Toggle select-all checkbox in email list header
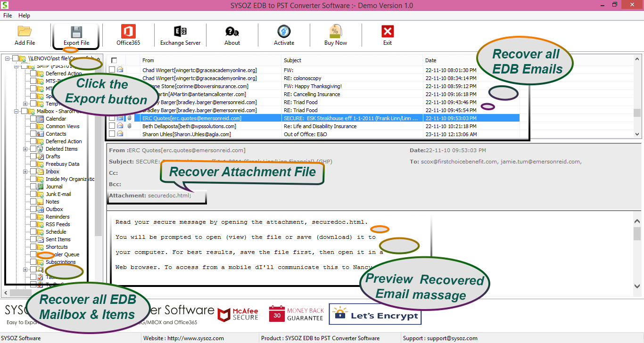 coord(114,60)
